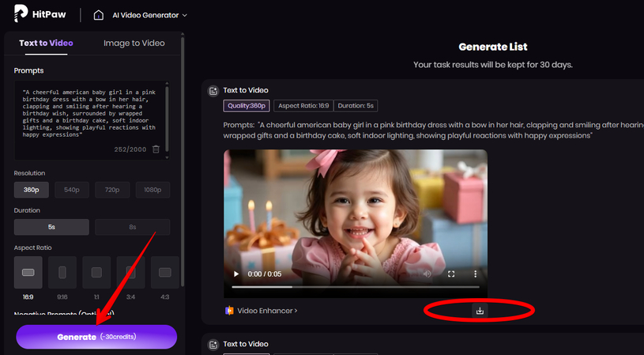
Task: Download the generated video
Action: 480,311
